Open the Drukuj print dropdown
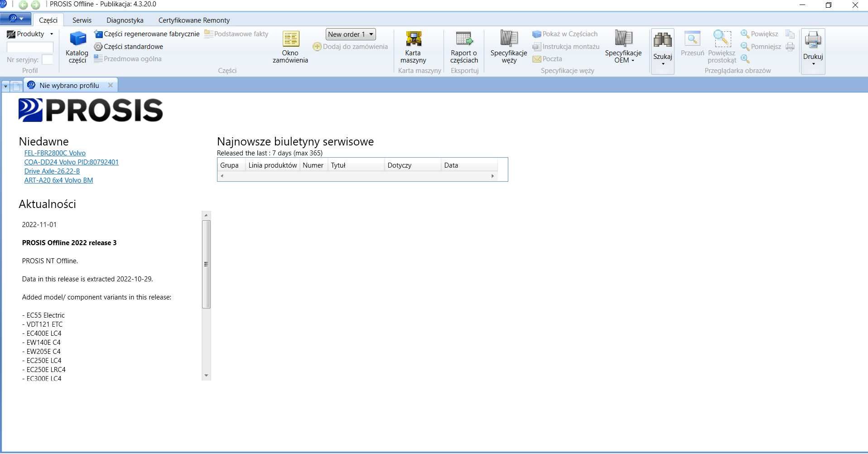 (x=813, y=51)
